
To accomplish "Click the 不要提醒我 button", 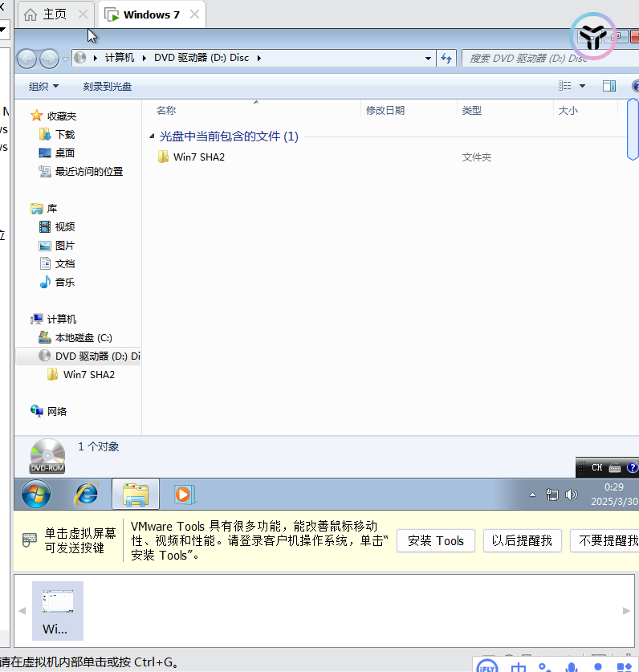I will point(604,541).
